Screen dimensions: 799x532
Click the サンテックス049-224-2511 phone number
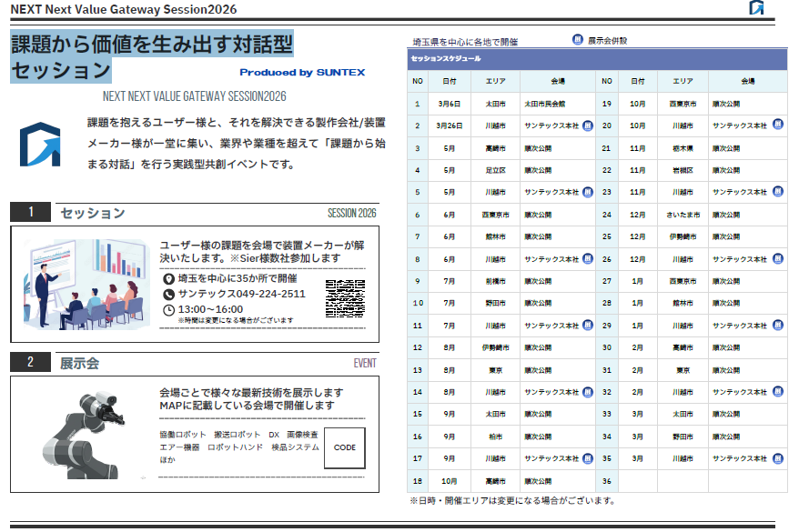(241, 294)
